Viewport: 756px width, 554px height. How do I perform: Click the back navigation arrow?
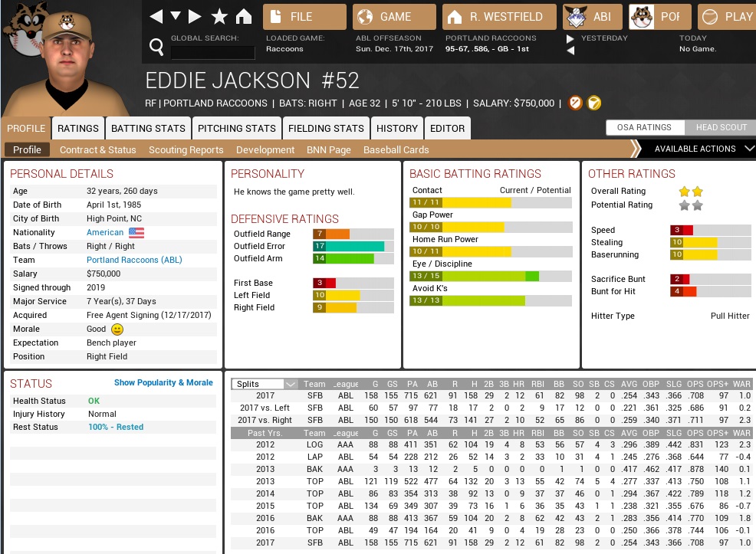click(x=156, y=17)
